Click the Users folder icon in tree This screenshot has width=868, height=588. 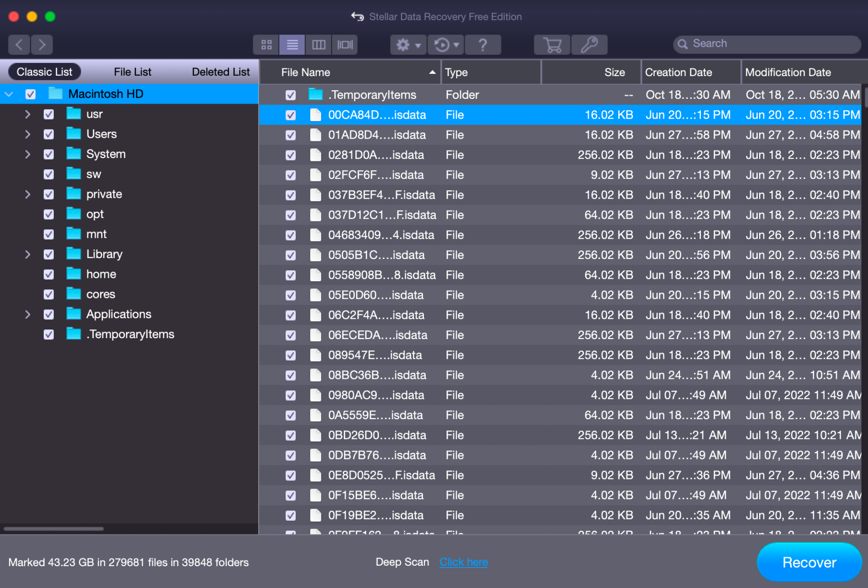73,134
